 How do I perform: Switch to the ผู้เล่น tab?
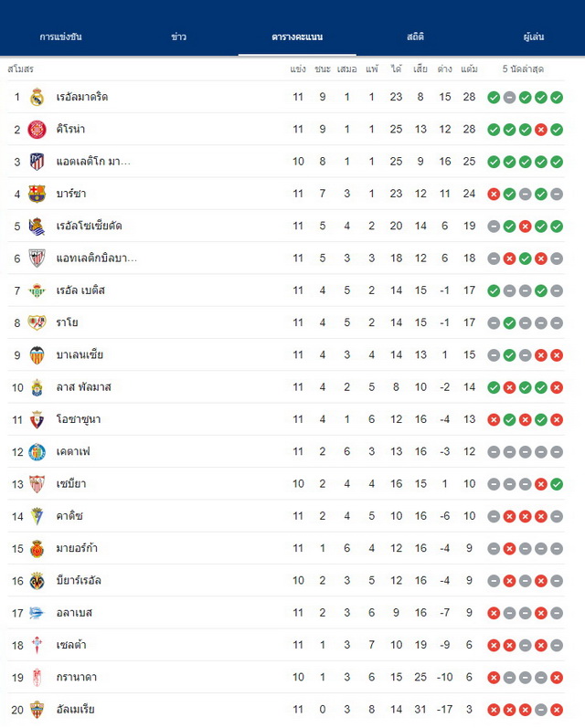(533, 37)
